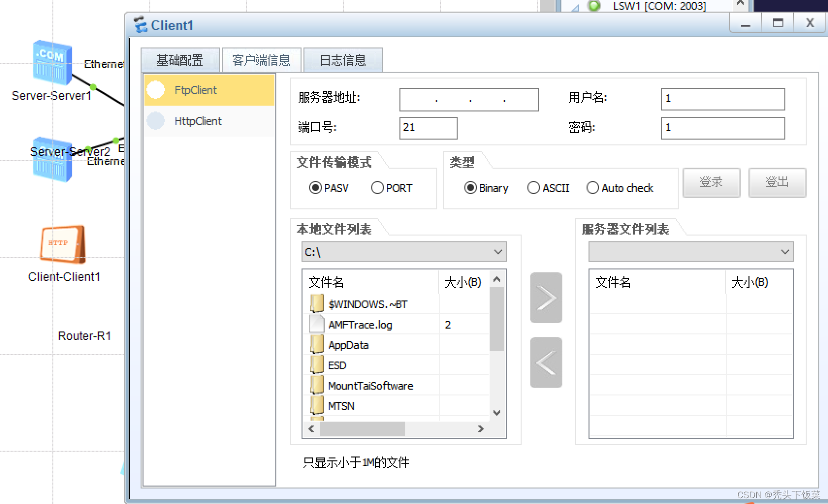Click the 用户名 username field
This screenshot has width=828, height=504.
point(723,99)
